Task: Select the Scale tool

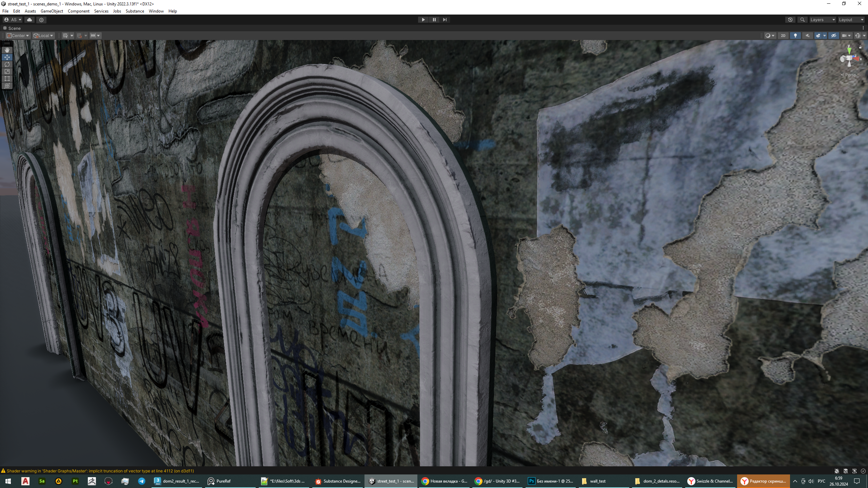Action: pos(7,72)
